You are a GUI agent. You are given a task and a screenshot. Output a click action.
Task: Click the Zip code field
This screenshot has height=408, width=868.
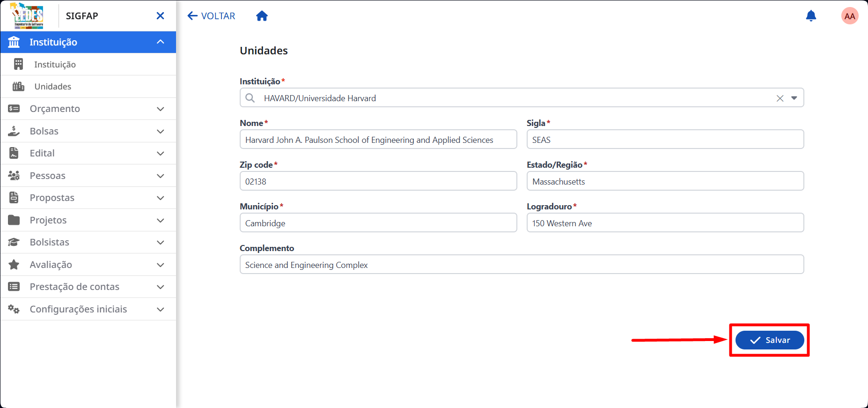(378, 181)
